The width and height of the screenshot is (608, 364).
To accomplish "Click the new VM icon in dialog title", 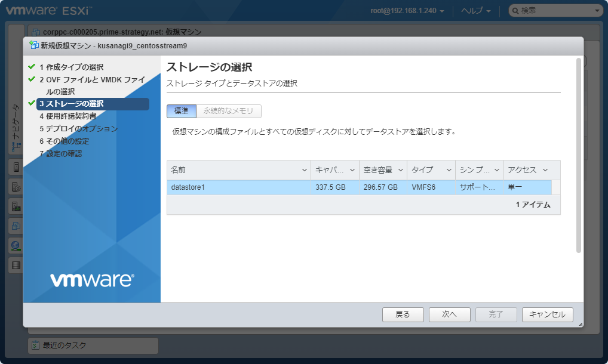I will 34,45.
